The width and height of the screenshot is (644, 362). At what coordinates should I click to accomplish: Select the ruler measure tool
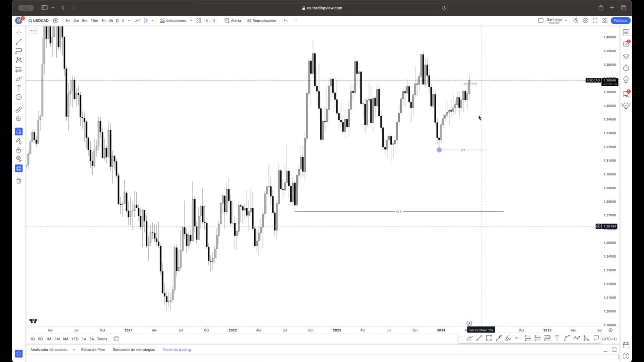19,110
